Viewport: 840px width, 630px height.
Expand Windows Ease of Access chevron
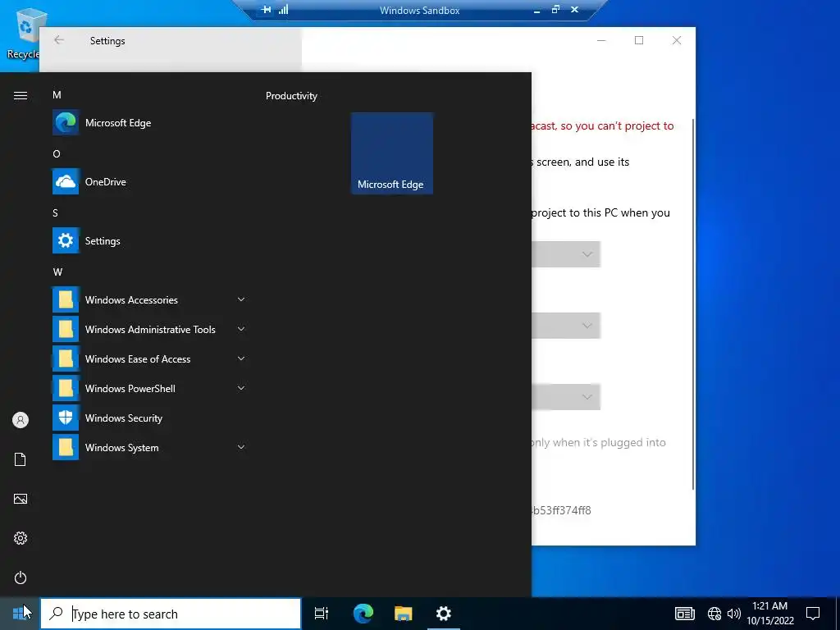(241, 358)
